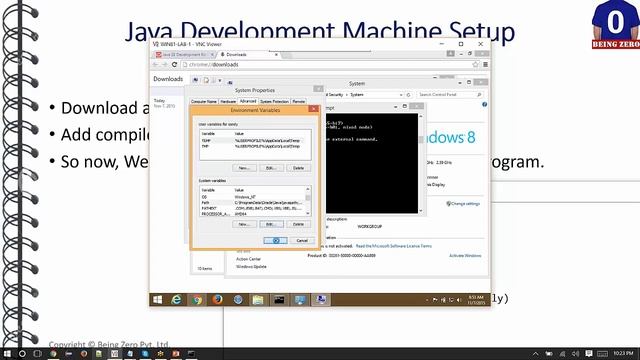Launch Internet Explorer from remote taskbar
The image size is (640, 360).
coord(176,300)
